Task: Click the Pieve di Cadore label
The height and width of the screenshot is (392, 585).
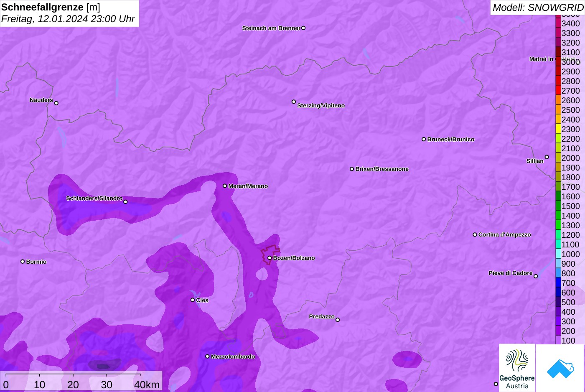Action: tap(511, 273)
